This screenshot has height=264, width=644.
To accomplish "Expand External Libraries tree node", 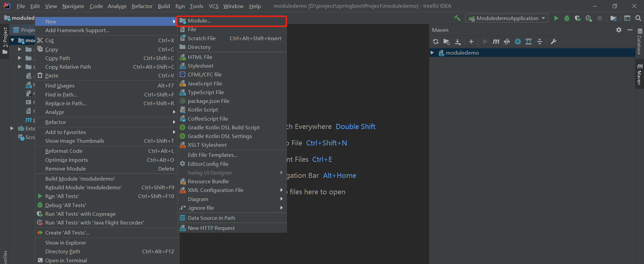I will pos(12,128).
